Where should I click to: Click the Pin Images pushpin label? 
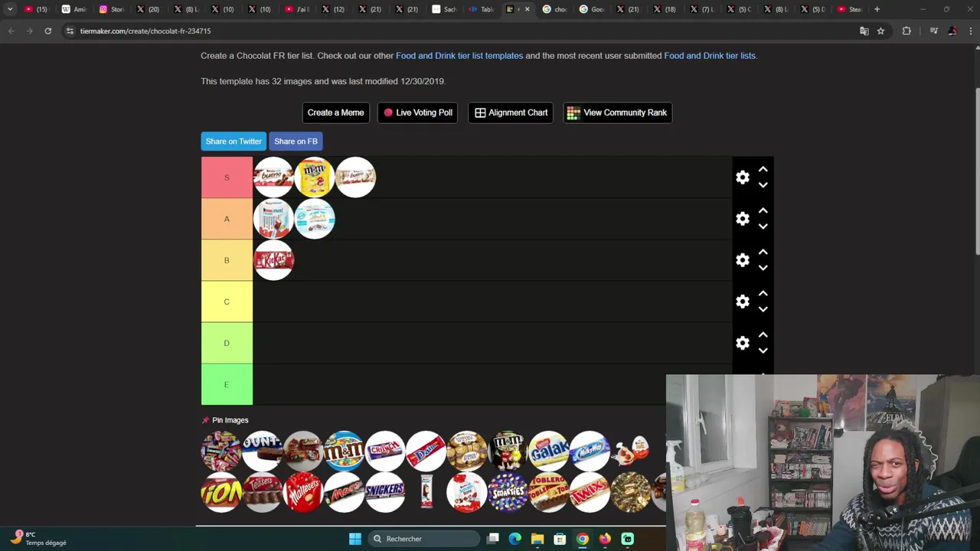click(225, 420)
